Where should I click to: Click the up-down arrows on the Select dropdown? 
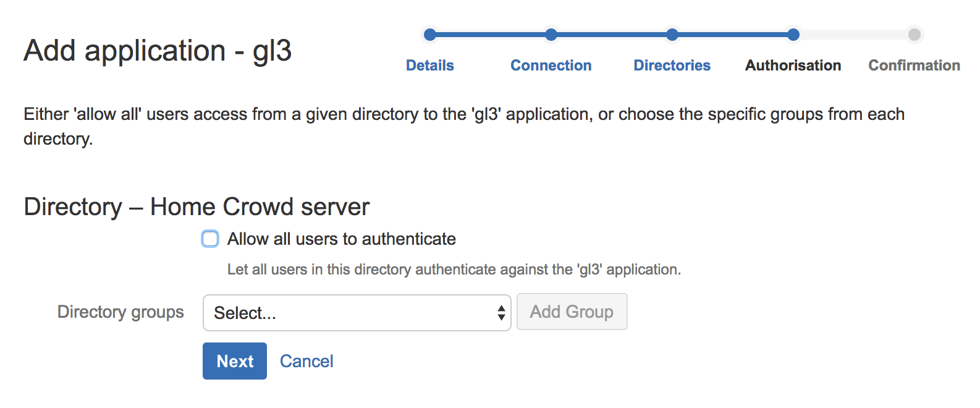point(501,313)
